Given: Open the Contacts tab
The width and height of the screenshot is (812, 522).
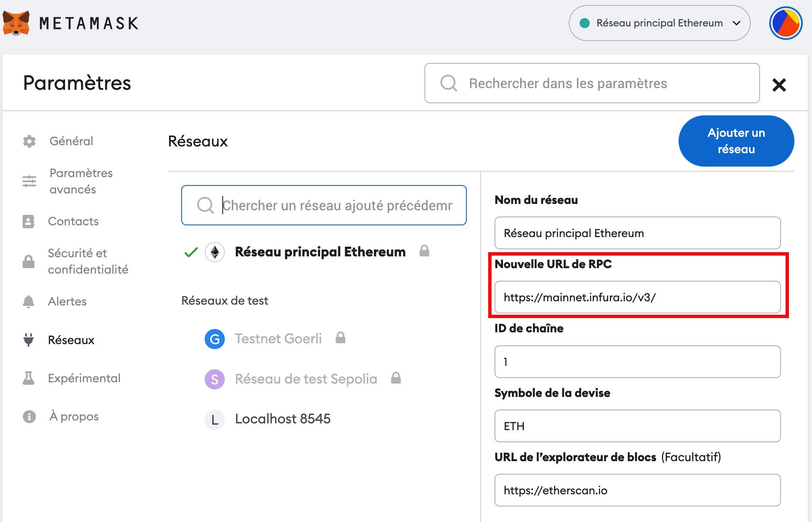Looking at the screenshot, I should click(73, 221).
